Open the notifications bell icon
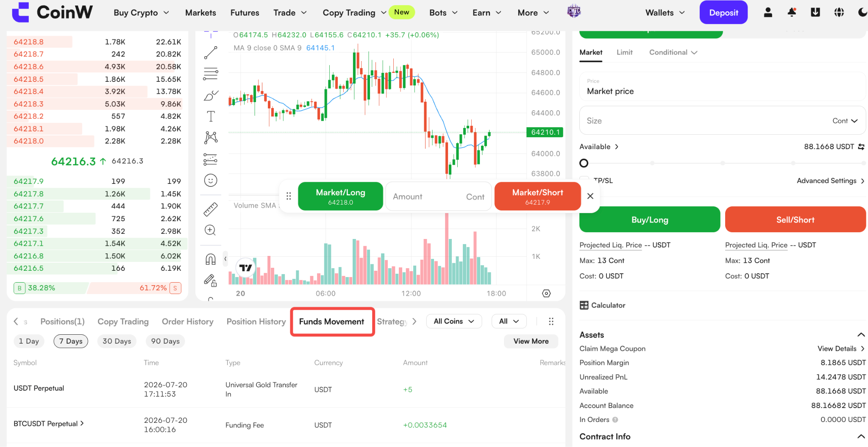This screenshot has height=447, width=868. click(x=792, y=12)
